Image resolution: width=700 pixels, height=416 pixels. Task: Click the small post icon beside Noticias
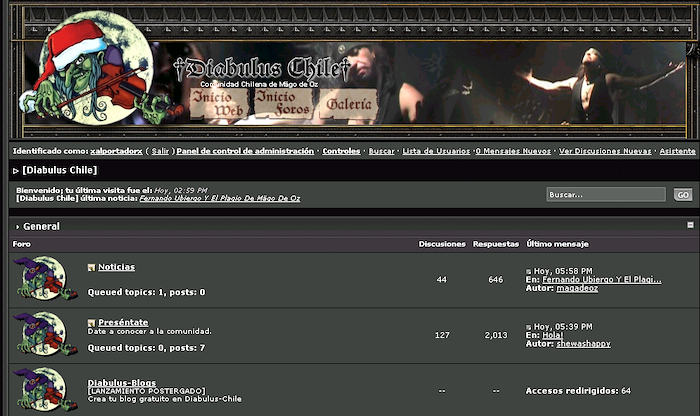(92, 267)
